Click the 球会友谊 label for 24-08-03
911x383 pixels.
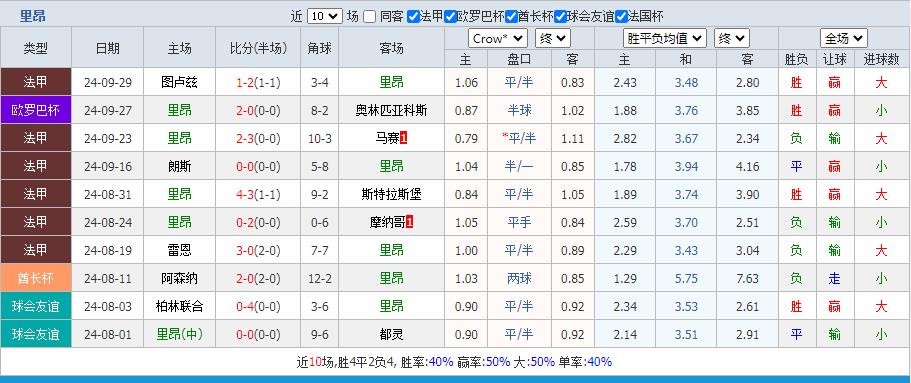click(36, 306)
